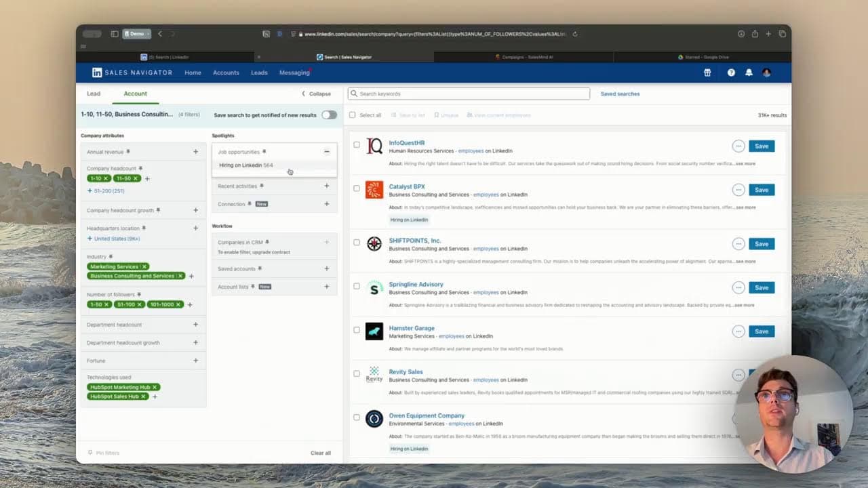Viewport: 868px width, 488px height.
Task: Remove the 1-10 headcount filter chip
Action: click(x=106, y=178)
